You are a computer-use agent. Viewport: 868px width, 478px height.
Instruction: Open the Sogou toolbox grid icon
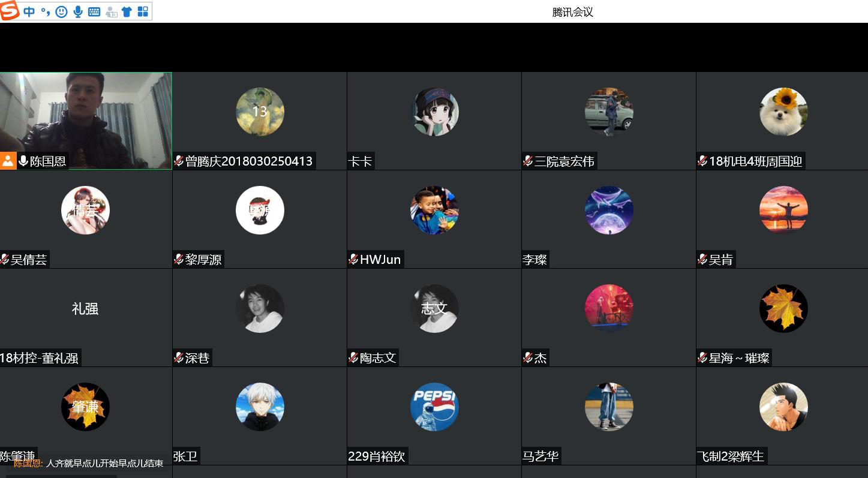(x=143, y=11)
